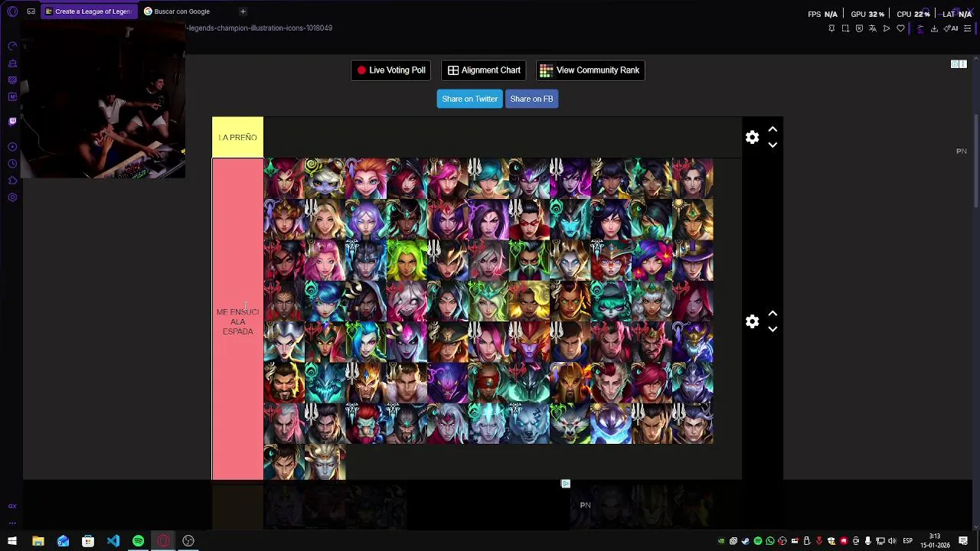Open the notifications center icon
Image resolution: width=980 pixels, height=551 pixels.
964,541
